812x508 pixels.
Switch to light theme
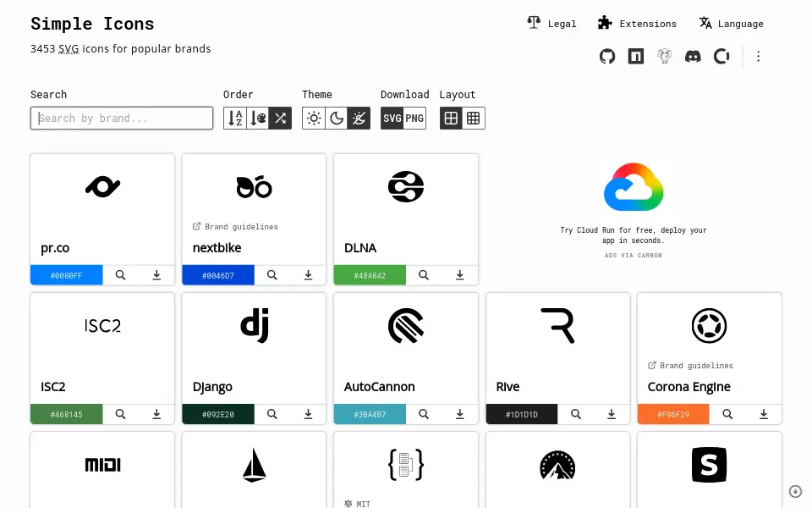[x=314, y=119]
